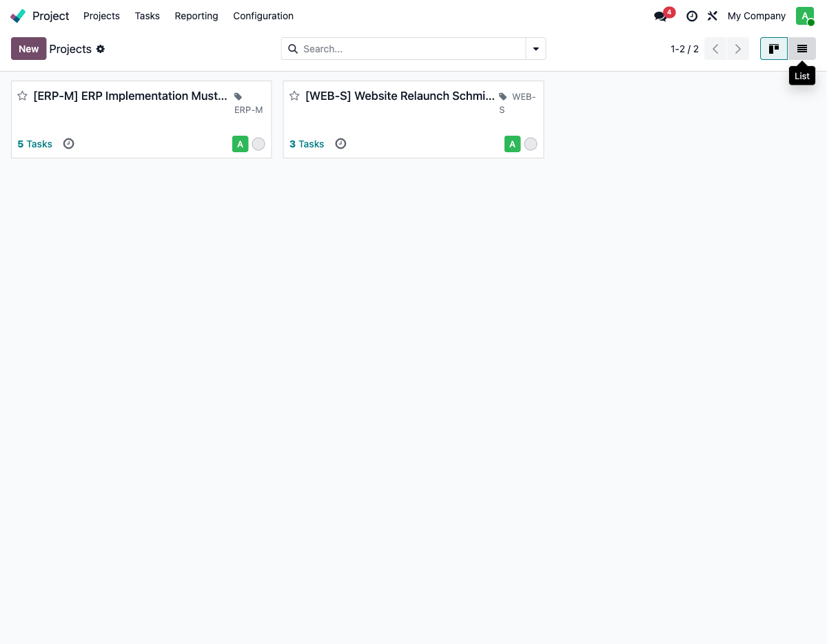
Task: Go to previous page arrow
Action: 715,49
